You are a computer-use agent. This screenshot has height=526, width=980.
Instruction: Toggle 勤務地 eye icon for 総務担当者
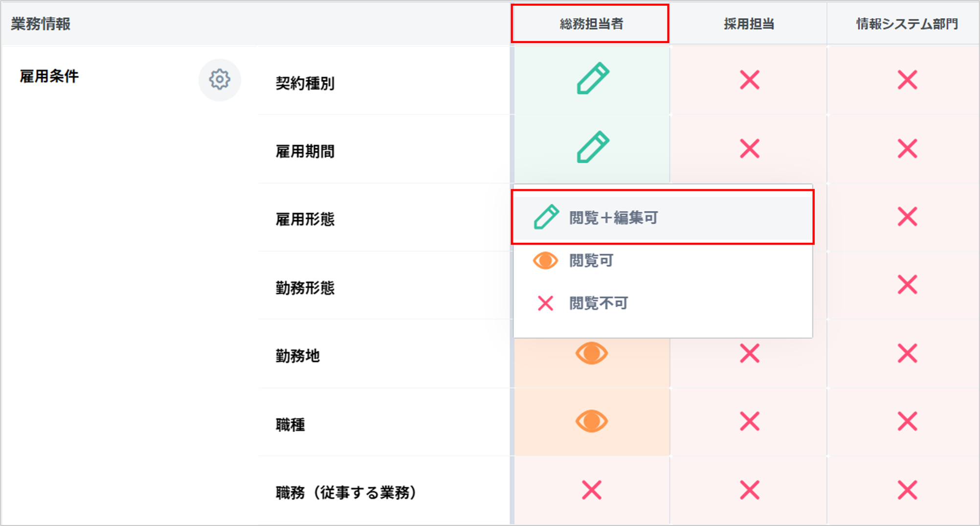point(592,353)
